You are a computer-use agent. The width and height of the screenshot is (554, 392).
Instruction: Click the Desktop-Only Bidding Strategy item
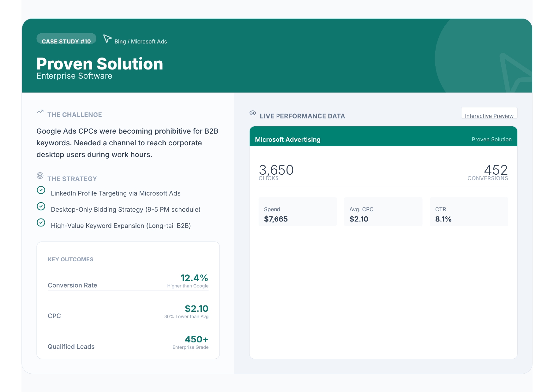(126, 209)
